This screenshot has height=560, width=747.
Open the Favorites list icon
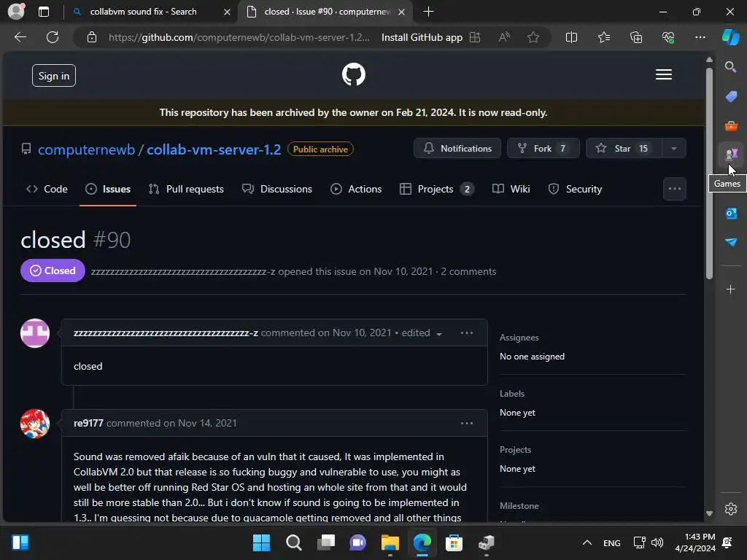[603, 37]
